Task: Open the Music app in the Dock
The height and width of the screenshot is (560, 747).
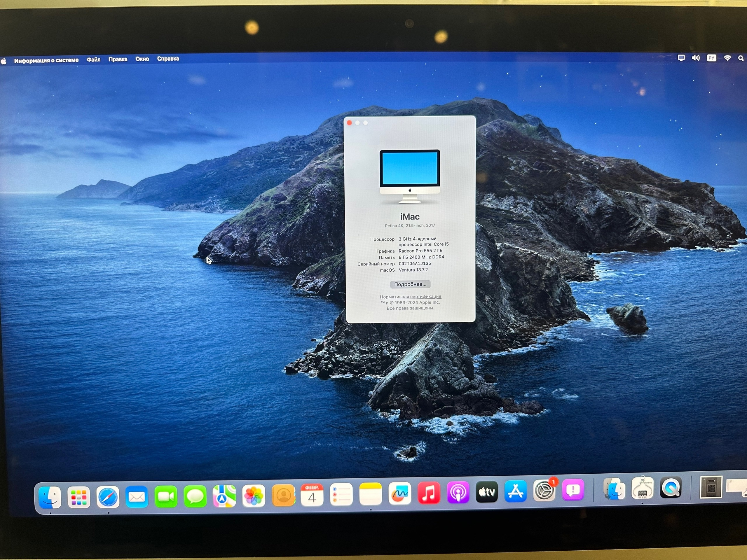Action: tap(429, 493)
